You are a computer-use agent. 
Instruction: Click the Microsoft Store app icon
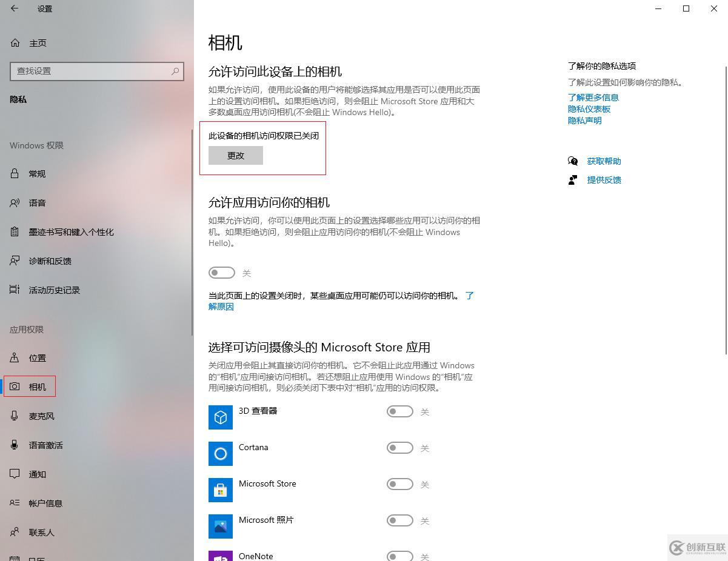tap(221, 490)
